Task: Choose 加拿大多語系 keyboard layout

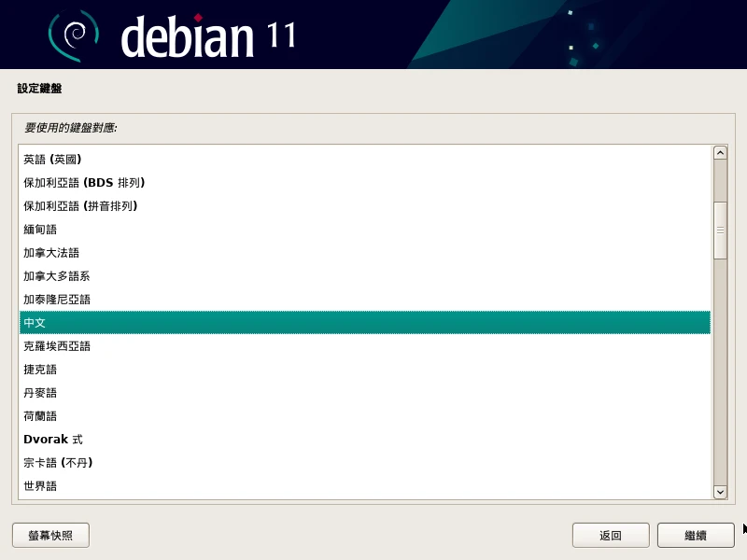Action: (x=56, y=276)
